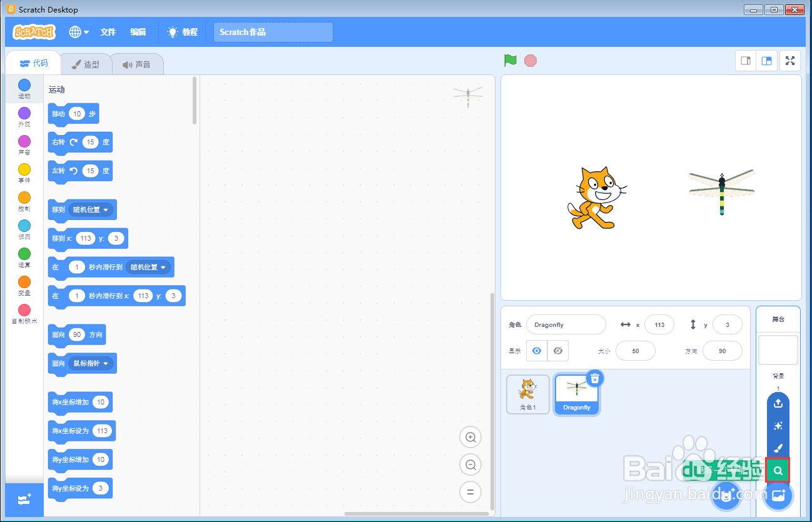Open the 文件 menu
The height and width of the screenshot is (522, 812).
pos(108,32)
